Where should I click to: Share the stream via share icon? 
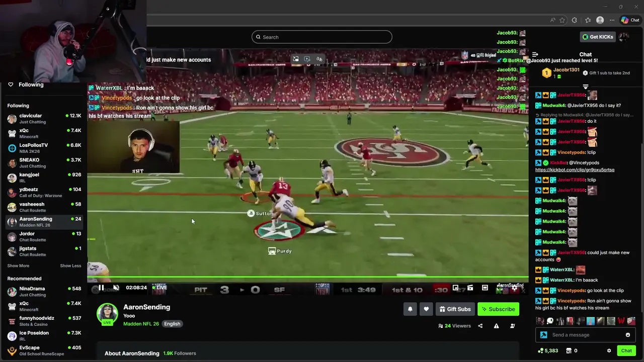pyautogui.click(x=480, y=326)
